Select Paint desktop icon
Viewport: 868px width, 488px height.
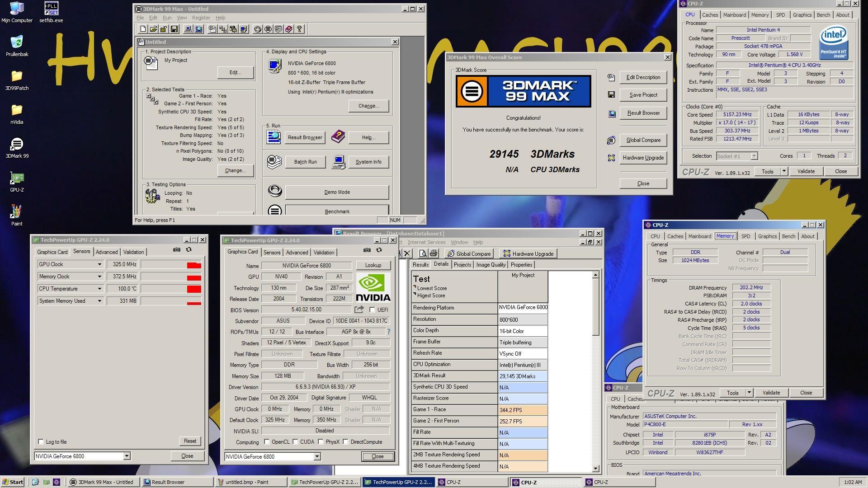click(x=17, y=216)
